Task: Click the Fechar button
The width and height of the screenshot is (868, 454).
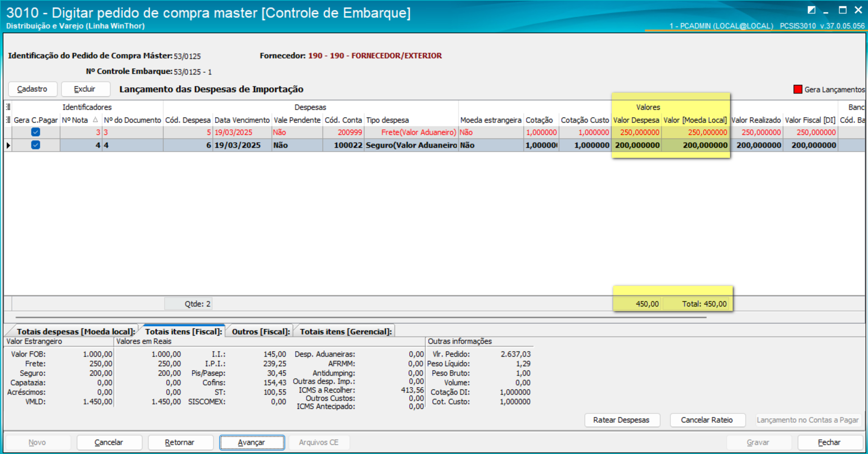Action: click(830, 442)
